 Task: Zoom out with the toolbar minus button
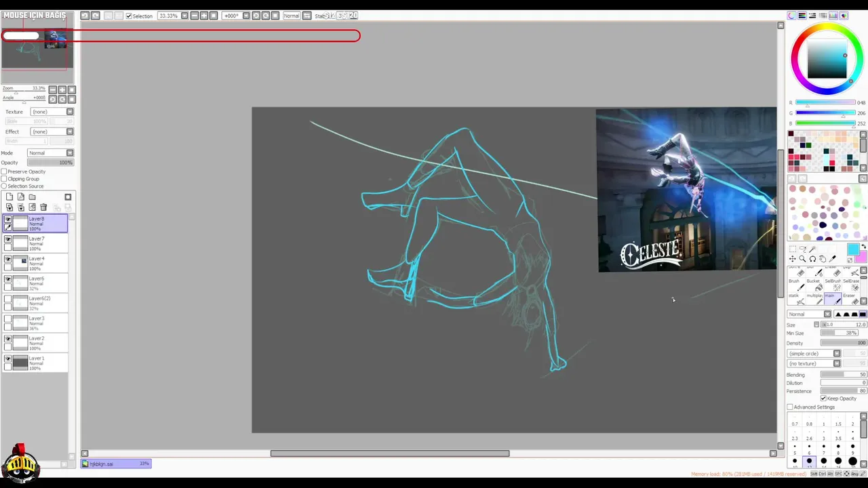coord(195,16)
